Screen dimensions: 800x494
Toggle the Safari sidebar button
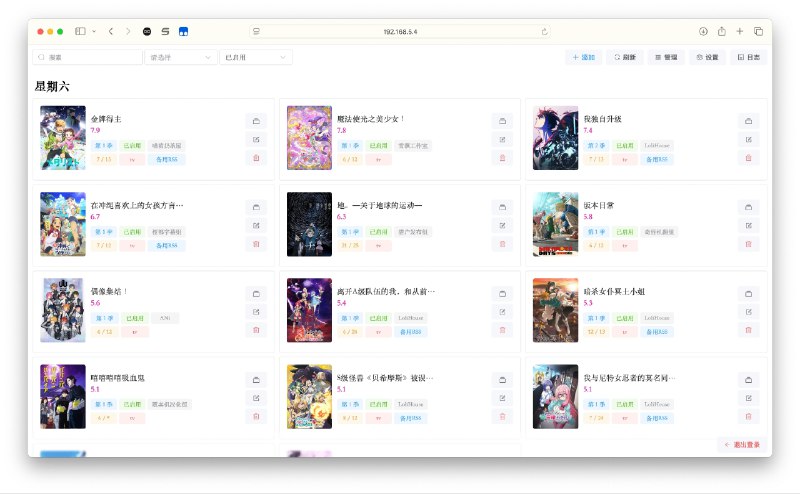click(80, 32)
